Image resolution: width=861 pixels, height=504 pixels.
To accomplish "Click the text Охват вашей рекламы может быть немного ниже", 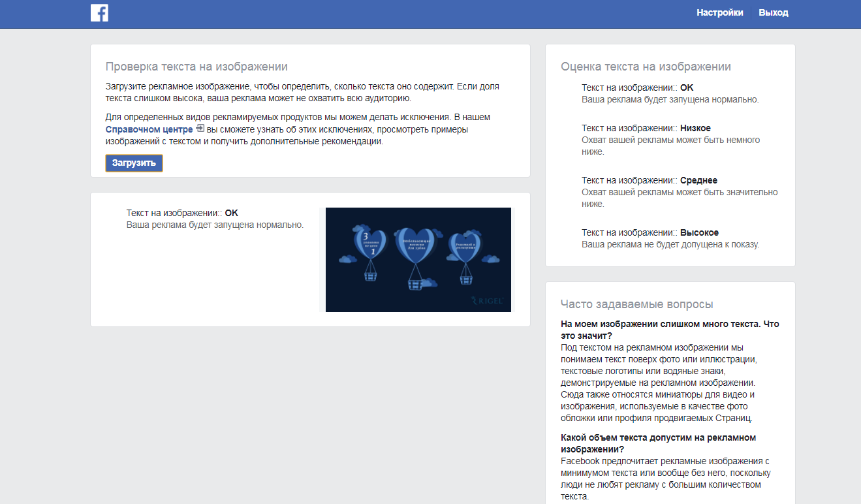I will 670,146.
